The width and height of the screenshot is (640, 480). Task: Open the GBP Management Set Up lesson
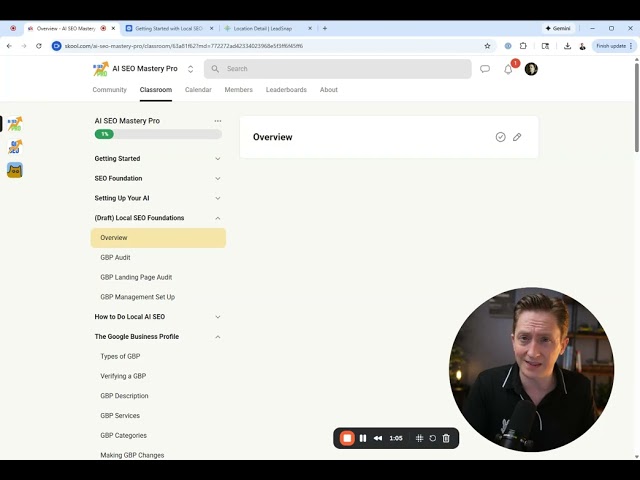pyautogui.click(x=138, y=297)
